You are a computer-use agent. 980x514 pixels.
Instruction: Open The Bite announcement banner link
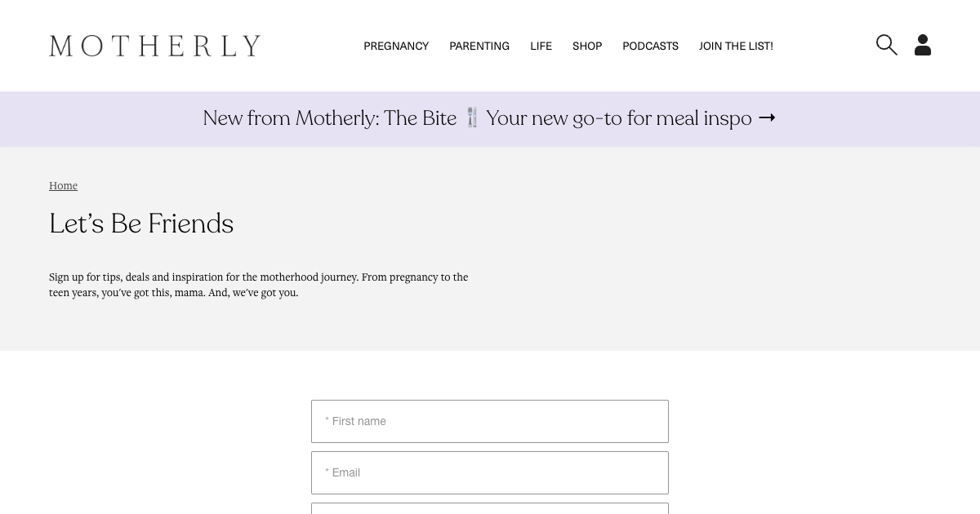point(490,118)
